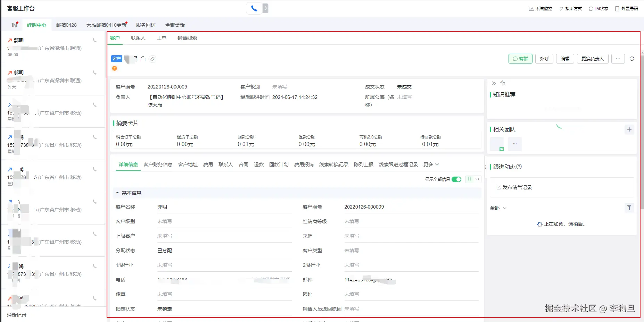Viewport: 644px width, 322px height.
Task: Click the help icon next to 跟进动态
Action: click(519, 167)
